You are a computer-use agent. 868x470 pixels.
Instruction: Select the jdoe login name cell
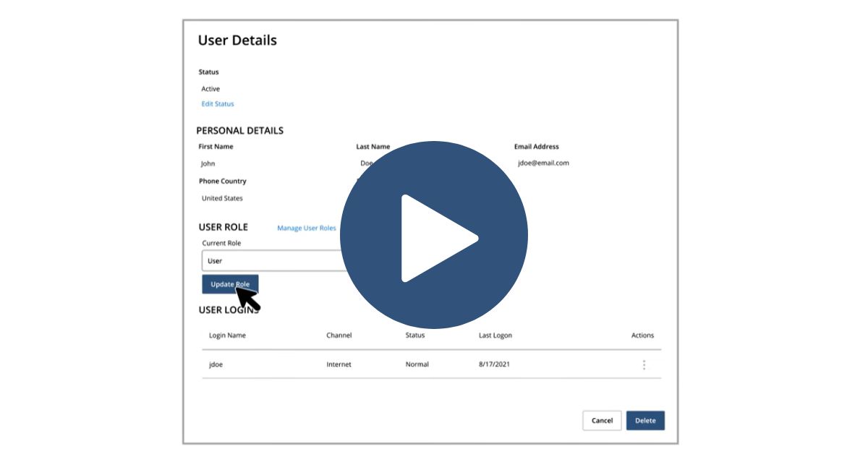coord(216,364)
